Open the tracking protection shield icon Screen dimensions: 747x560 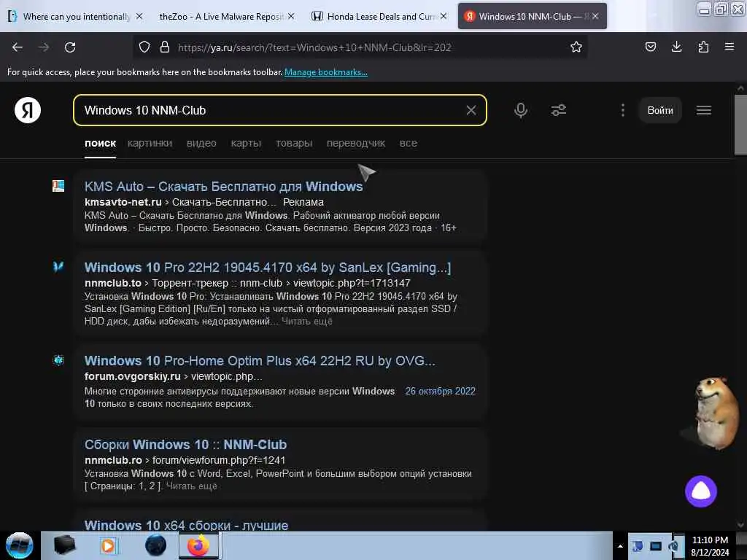(x=144, y=47)
